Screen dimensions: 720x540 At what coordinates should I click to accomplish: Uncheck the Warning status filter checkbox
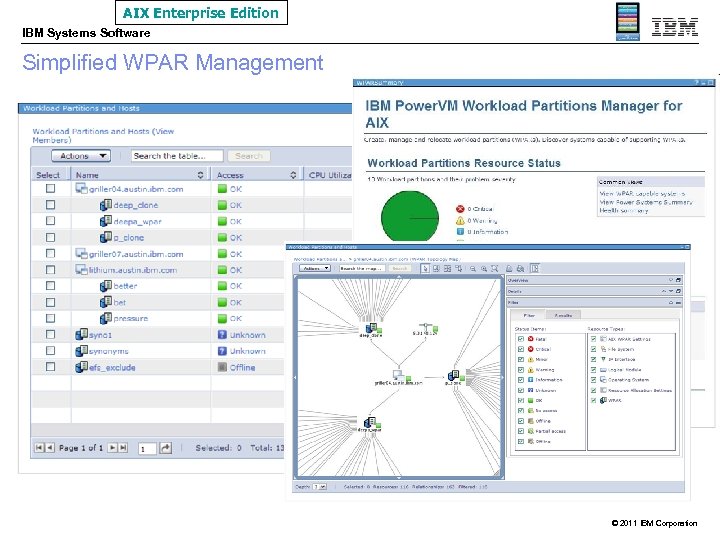521,370
